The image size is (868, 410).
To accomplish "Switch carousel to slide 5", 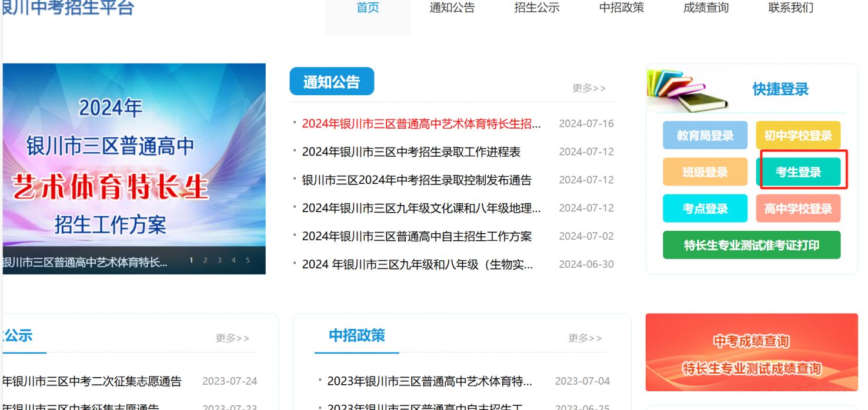I will (x=248, y=260).
